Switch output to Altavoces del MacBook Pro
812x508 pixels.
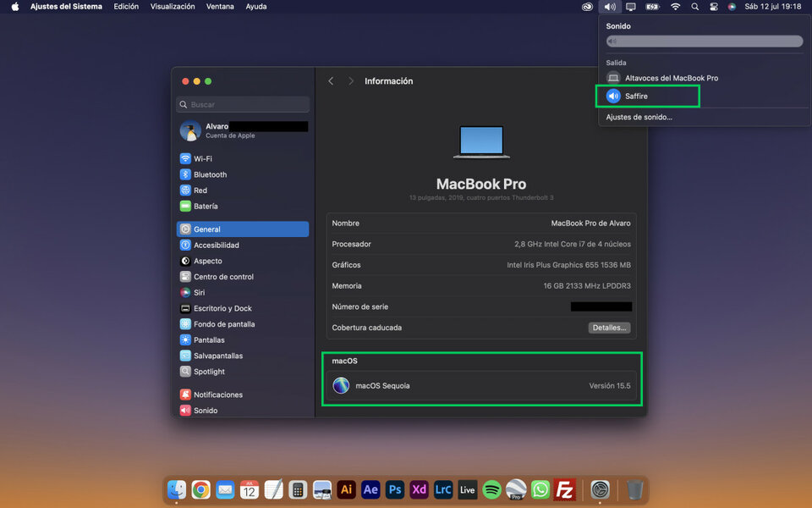671,78
